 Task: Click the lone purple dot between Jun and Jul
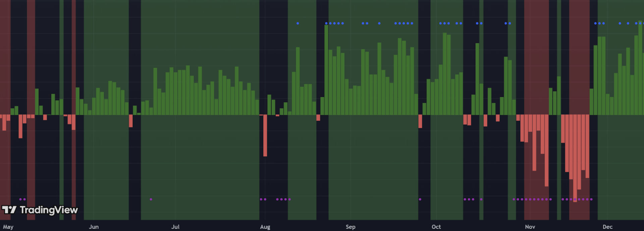click(151, 199)
